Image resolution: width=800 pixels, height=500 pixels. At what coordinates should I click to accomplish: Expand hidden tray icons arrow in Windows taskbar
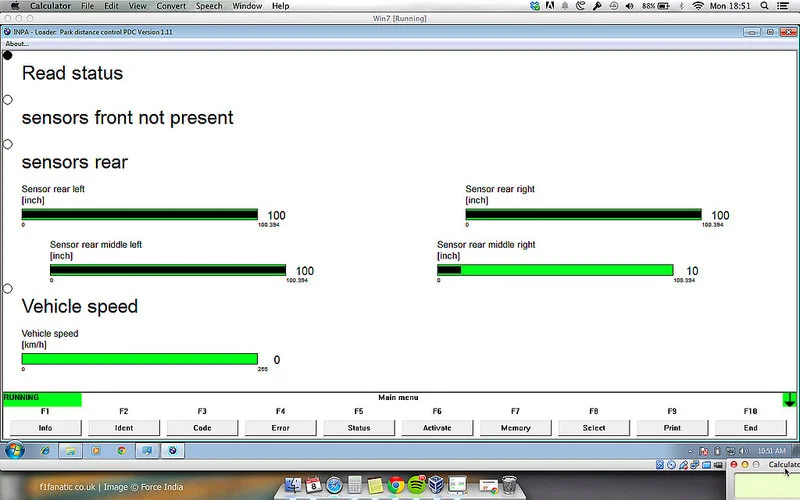click(690, 451)
